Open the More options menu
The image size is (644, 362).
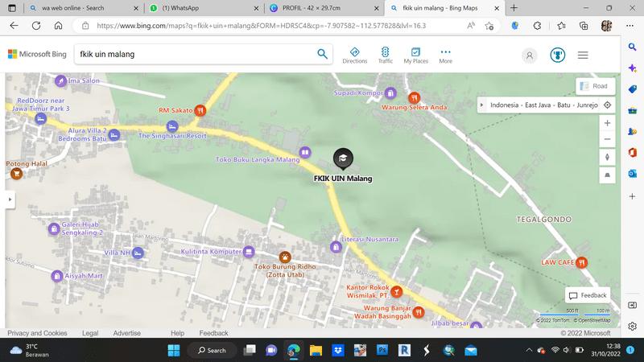446,56
